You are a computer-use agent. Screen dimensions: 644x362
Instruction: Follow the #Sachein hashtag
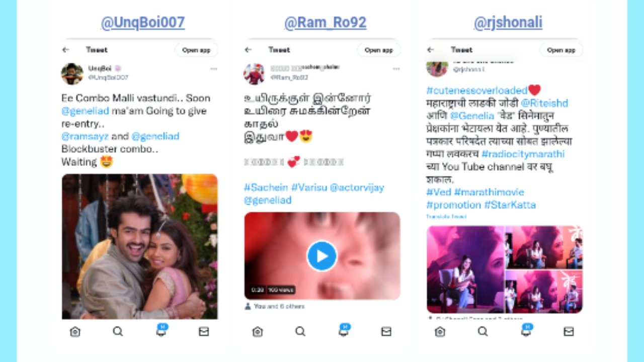tap(266, 188)
